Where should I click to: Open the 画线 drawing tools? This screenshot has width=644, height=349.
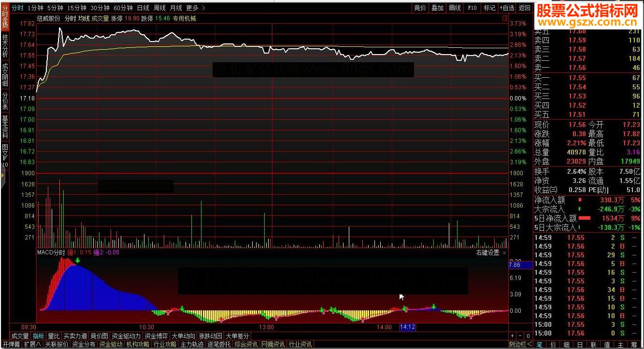click(x=455, y=8)
